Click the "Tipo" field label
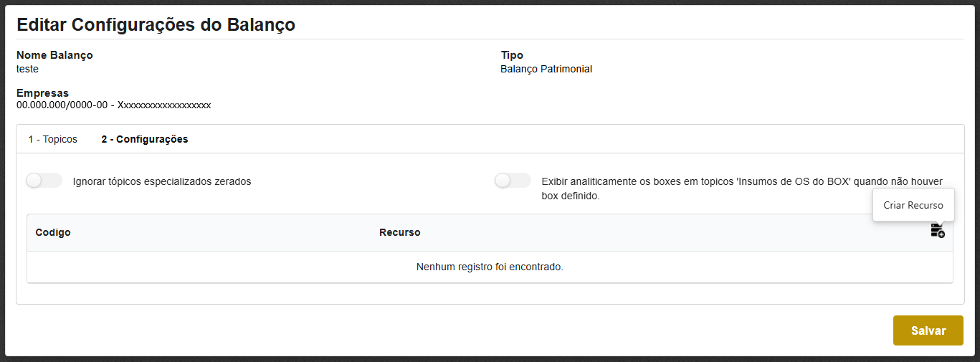The width and height of the screenshot is (980, 362). 512,55
